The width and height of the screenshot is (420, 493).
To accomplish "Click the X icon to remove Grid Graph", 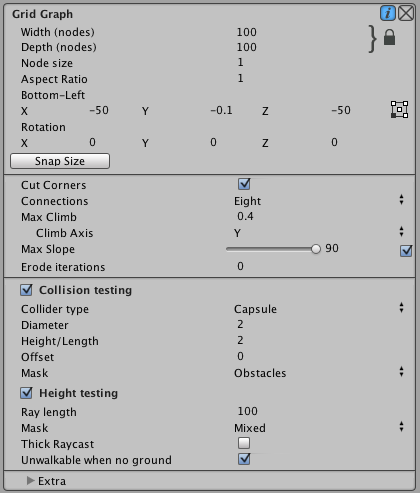I will 406,14.
